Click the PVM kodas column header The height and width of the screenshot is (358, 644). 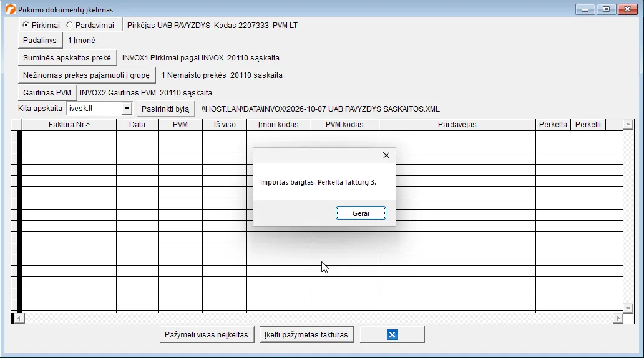tap(344, 124)
